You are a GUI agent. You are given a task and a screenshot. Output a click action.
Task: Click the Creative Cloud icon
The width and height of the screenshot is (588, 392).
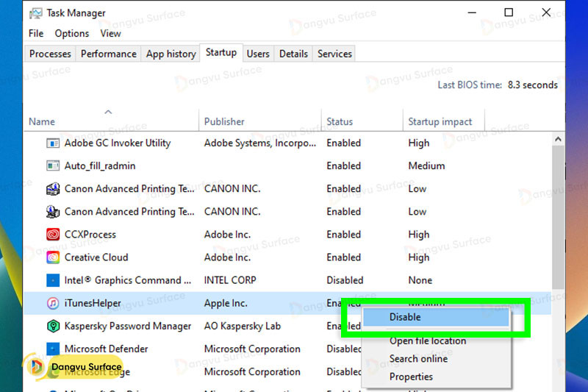click(x=53, y=257)
